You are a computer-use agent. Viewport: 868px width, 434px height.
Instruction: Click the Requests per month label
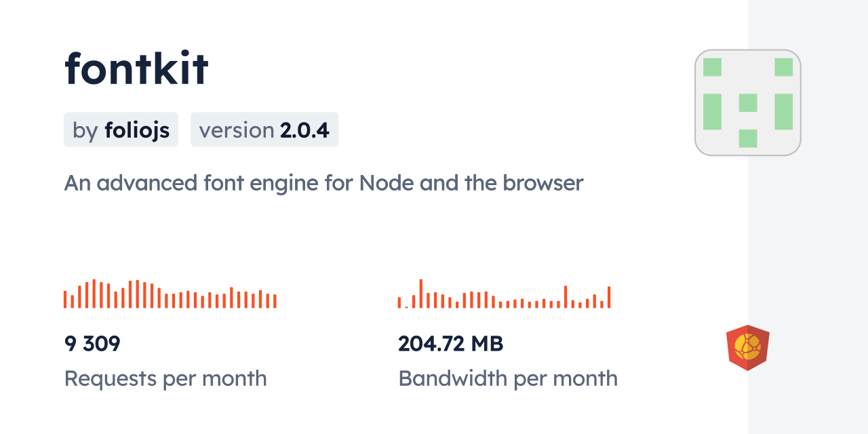pos(165,378)
